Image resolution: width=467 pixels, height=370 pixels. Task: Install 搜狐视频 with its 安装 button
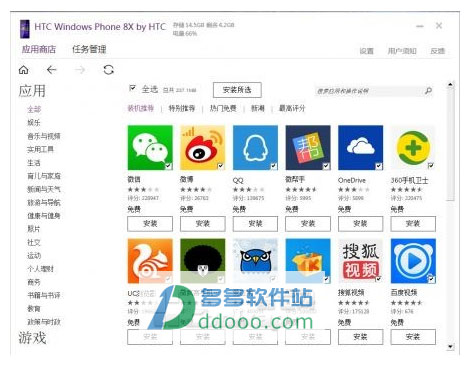(360, 337)
